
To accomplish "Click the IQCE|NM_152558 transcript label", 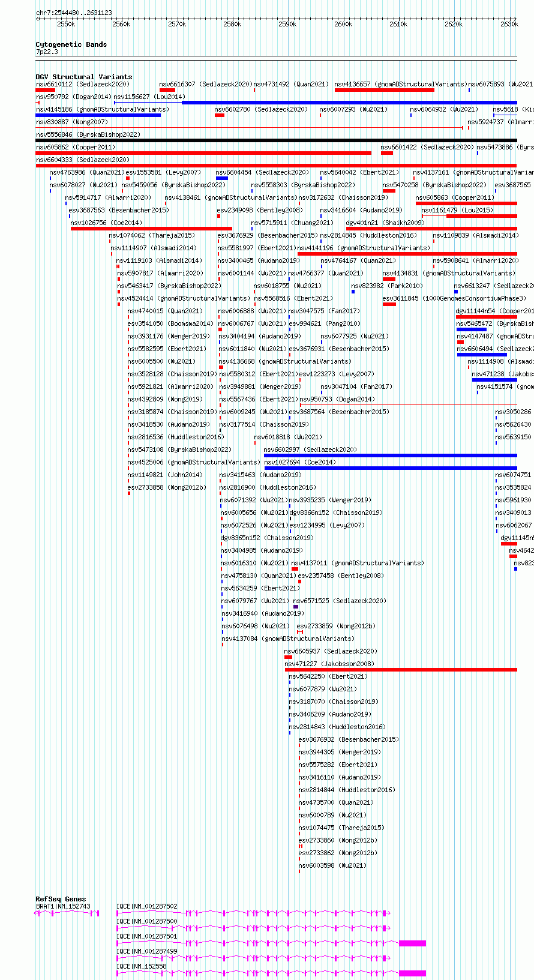I will coord(142,966).
